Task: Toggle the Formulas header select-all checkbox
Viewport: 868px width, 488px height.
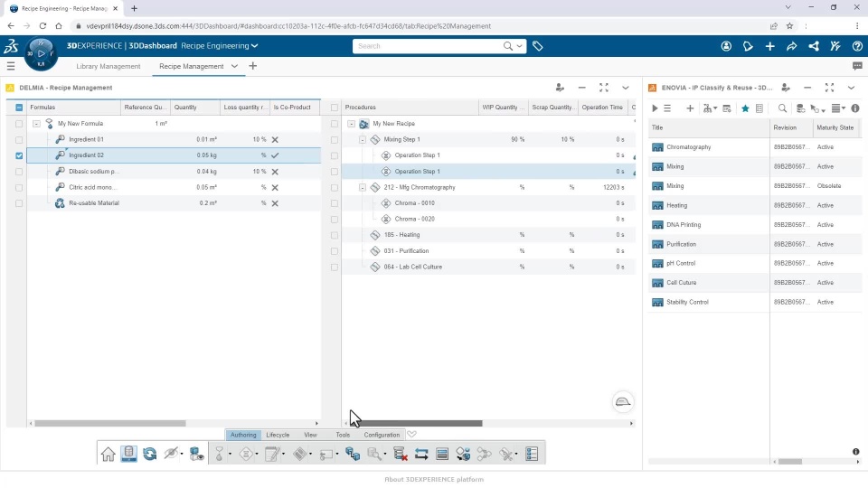Action: (19, 108)
